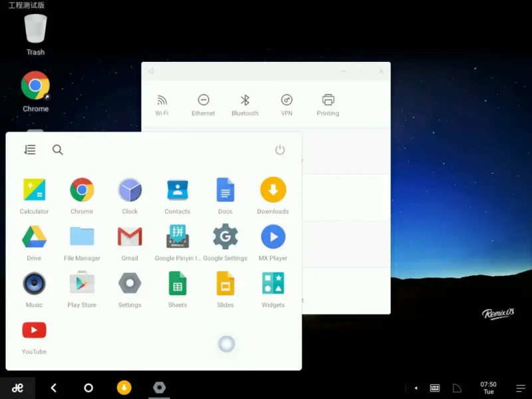This screenshot has height=399, width=532.
Task: Open the Calculator app
Action: (35, 196)
